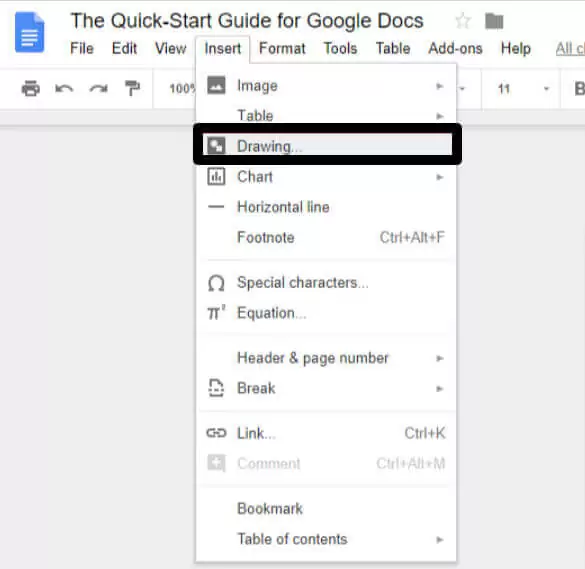The width and height of the screenshot is (585, 569).
Task: Click the Redo arrow icon
Action: 98,89
